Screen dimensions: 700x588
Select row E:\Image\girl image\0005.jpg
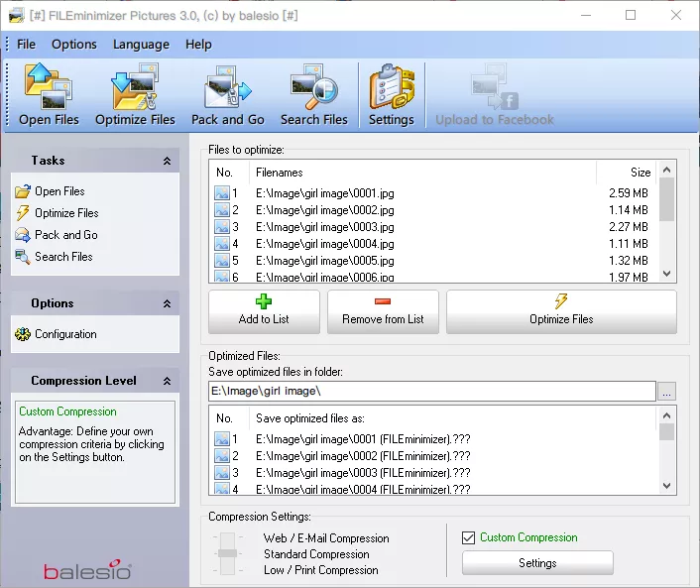tap(432, 261)
